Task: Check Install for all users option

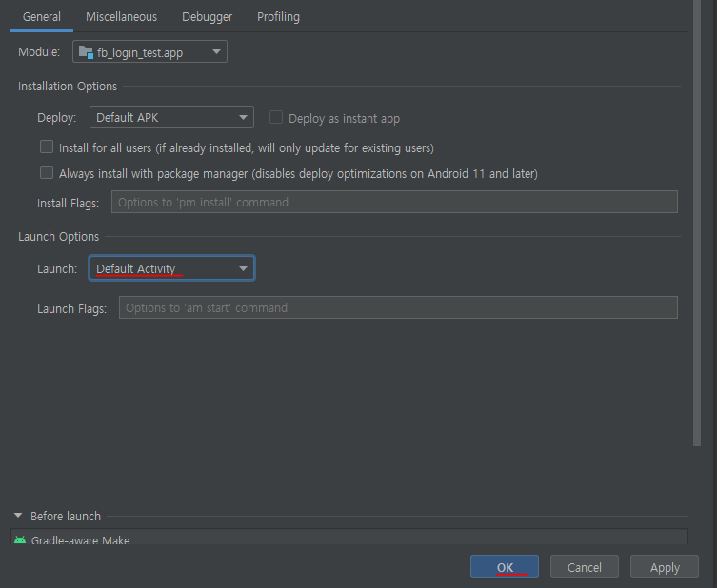Action: click(47, 147)
